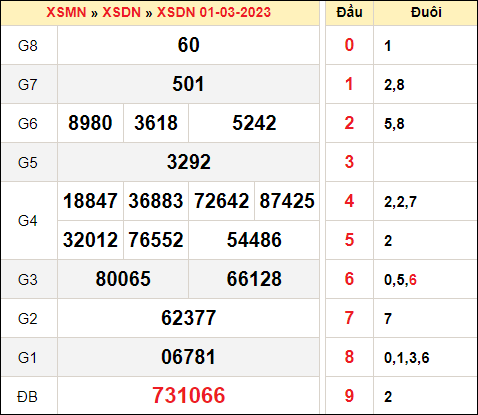
Task: Click the Đầu column header
Action: pyautogui.click(x=349, y=12)
